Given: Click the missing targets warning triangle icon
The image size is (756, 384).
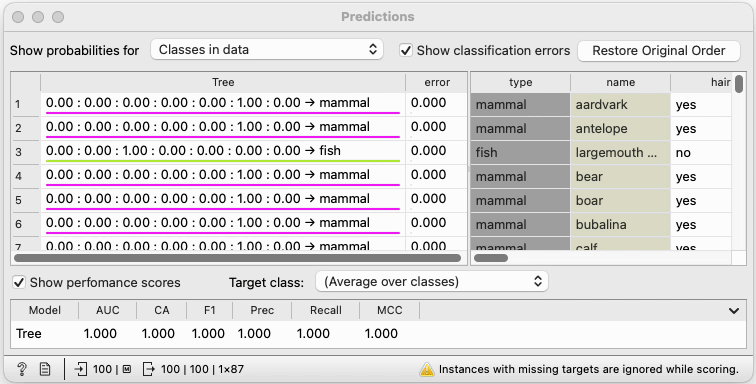Looking at the screenshot, I should (x=427, y=370).
